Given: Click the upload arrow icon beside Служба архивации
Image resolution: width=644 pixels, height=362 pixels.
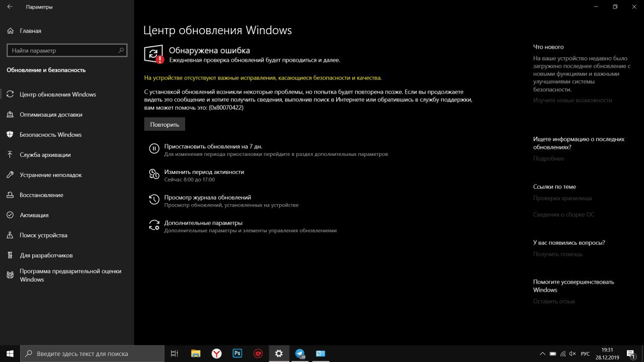Looking at the screenshot, I should 10,155.
